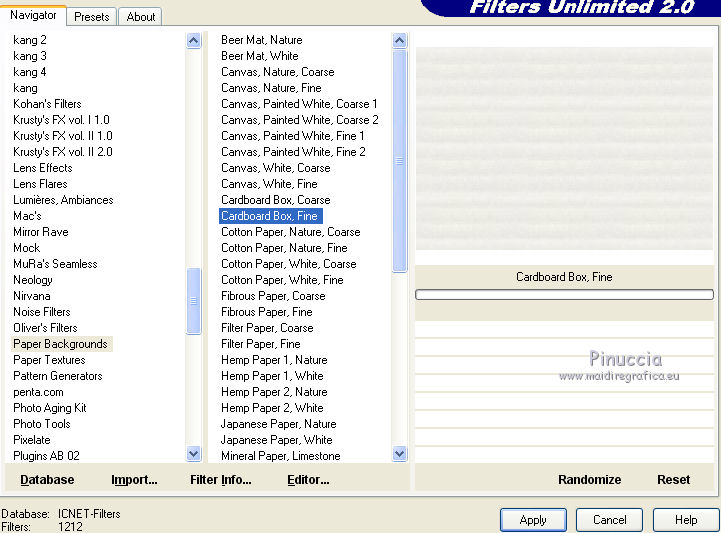Select 'Hemp Paper 2, White'
721x533 pixels.
[x=272, y=408]
